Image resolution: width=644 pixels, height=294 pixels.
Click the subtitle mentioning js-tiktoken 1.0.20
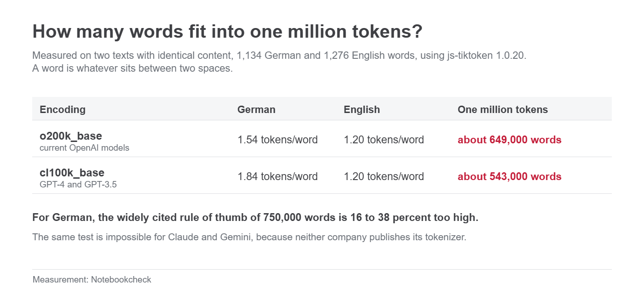pyautogui.click(x=279, y=56)
